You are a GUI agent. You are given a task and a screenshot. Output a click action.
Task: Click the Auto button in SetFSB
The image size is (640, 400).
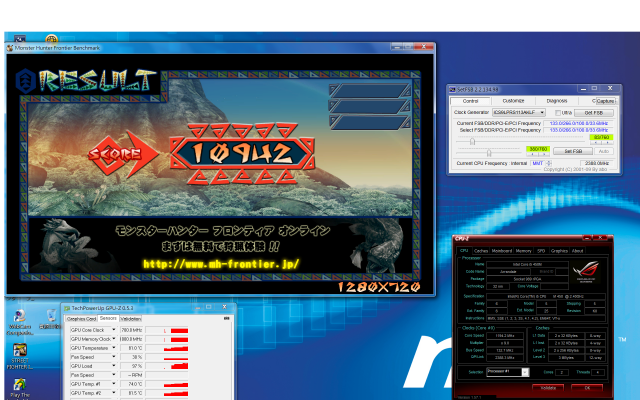tap(603, 151)
